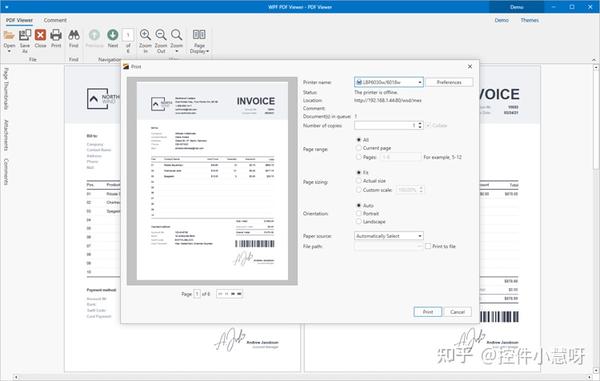
Task: Open Find with the binoculars icon
Action: click(74, 35)
